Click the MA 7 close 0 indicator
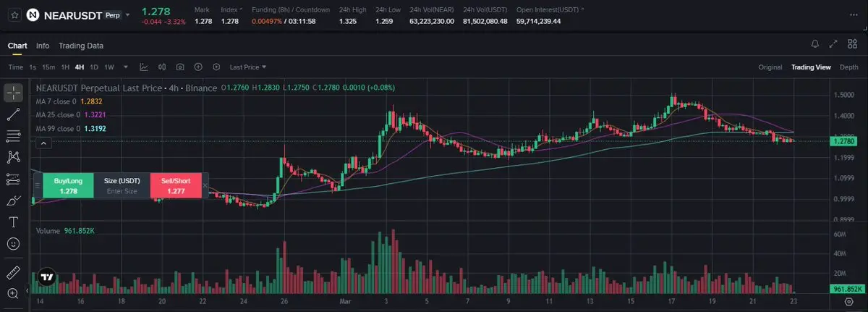This screenshot has height=312, width=868. point(69,102)
